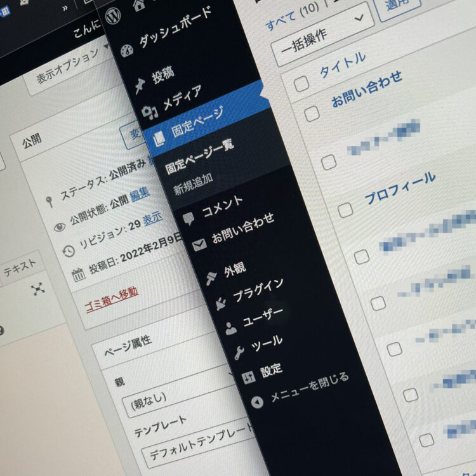Click the ステータス: 公開済み status text

coord(103,180)
